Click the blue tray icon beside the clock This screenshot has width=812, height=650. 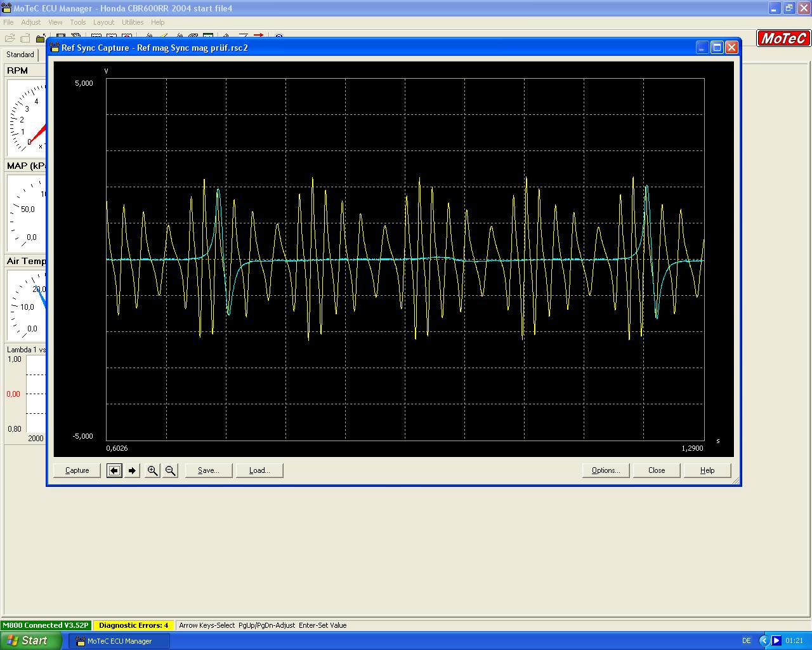coord(776,640)
